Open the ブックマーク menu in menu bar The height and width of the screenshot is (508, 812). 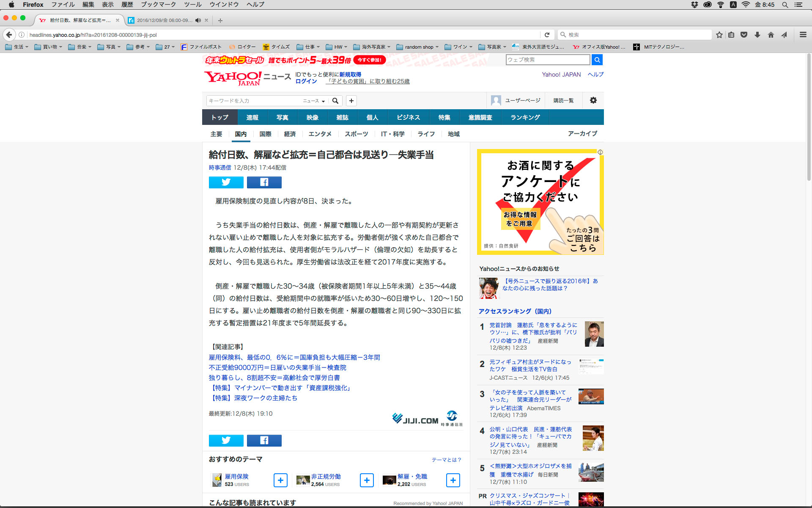[x=158, y=5]
